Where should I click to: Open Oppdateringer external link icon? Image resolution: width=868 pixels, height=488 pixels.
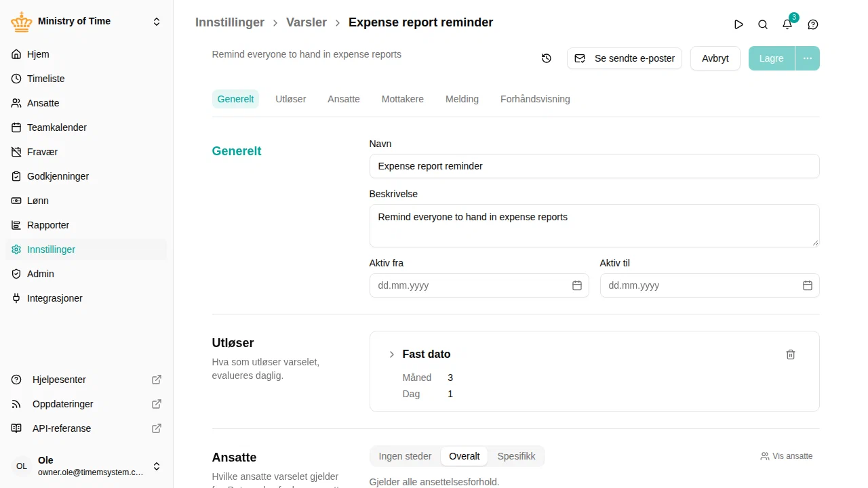(x=157, y=404)
